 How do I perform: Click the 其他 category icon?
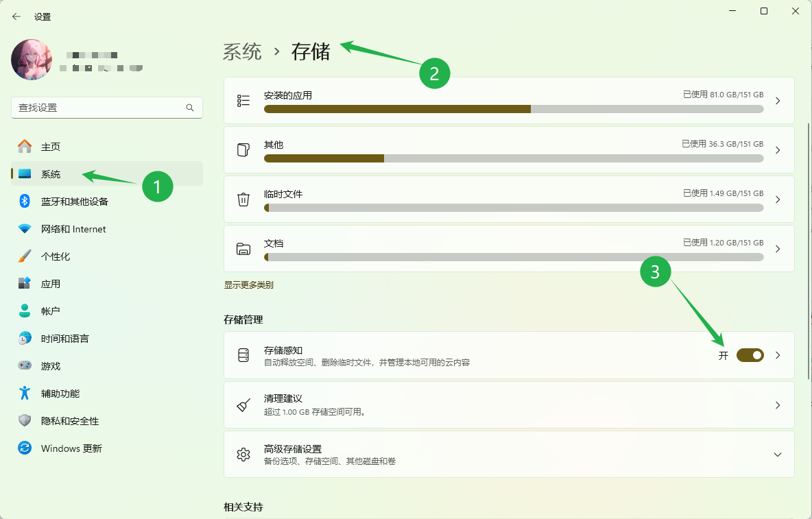[243, 150]
